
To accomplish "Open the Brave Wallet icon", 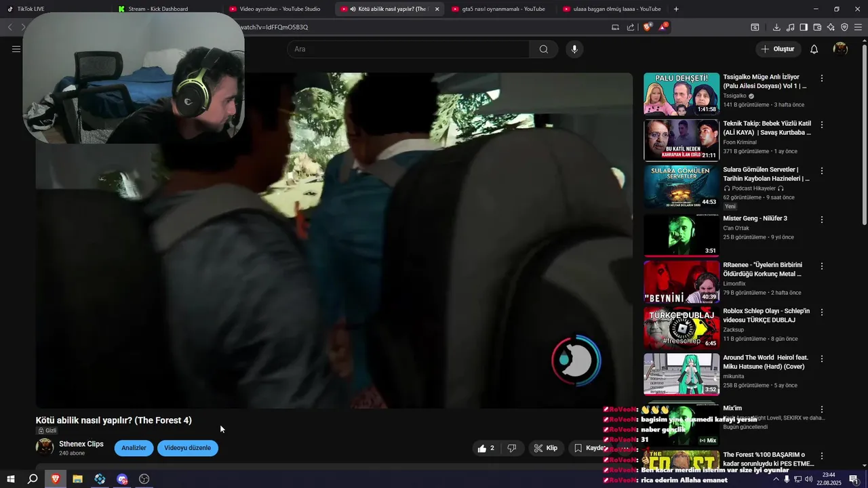I will (817, 27).
